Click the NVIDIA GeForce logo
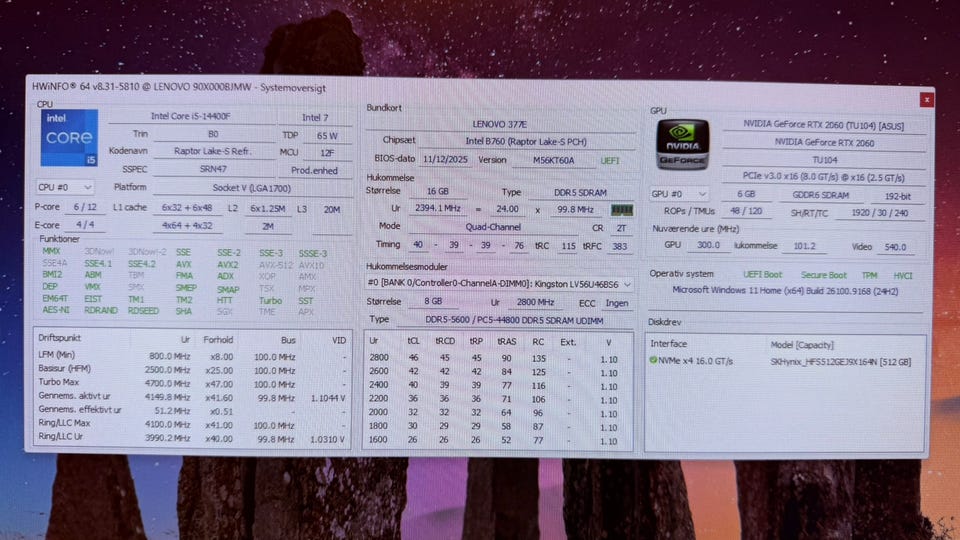 [683, 144]
